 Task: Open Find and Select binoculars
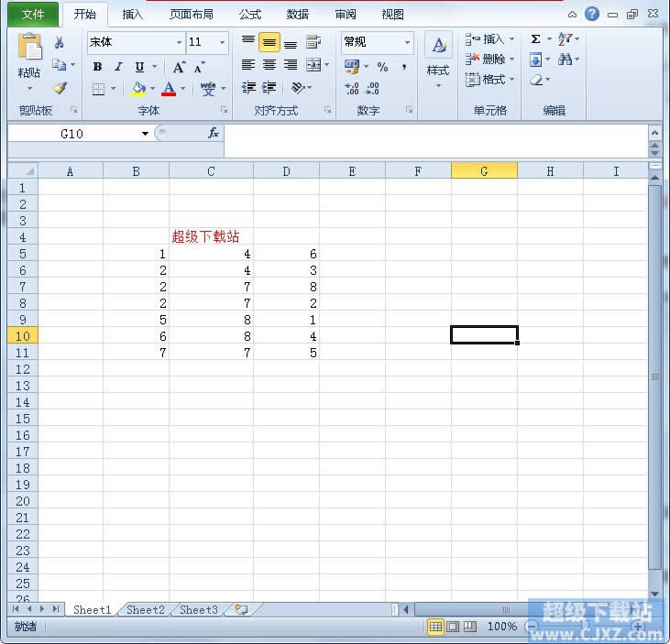click(x=565, y=60)
